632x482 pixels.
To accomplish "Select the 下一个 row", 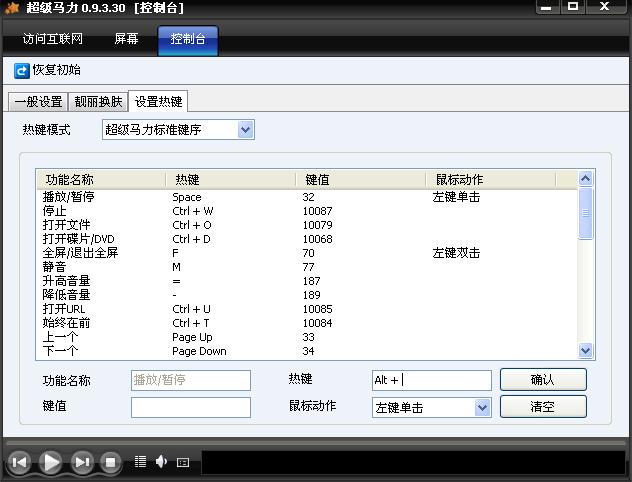I will coord(306,351).
